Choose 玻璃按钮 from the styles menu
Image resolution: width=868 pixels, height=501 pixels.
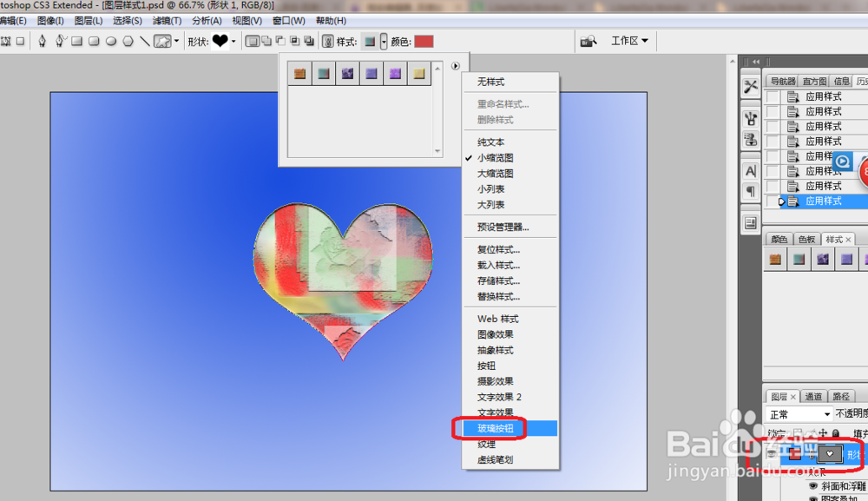pyautogui.click(x=510, y=428)
